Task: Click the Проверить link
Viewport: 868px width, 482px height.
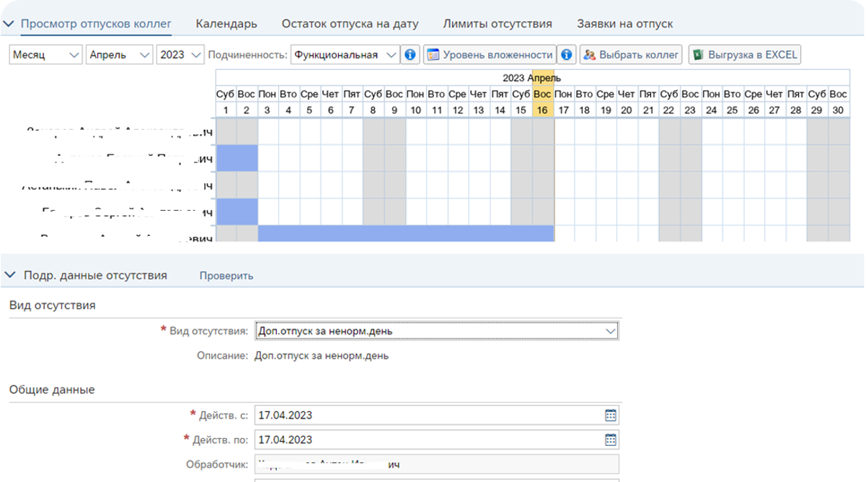Action: (x=226, y=276)
